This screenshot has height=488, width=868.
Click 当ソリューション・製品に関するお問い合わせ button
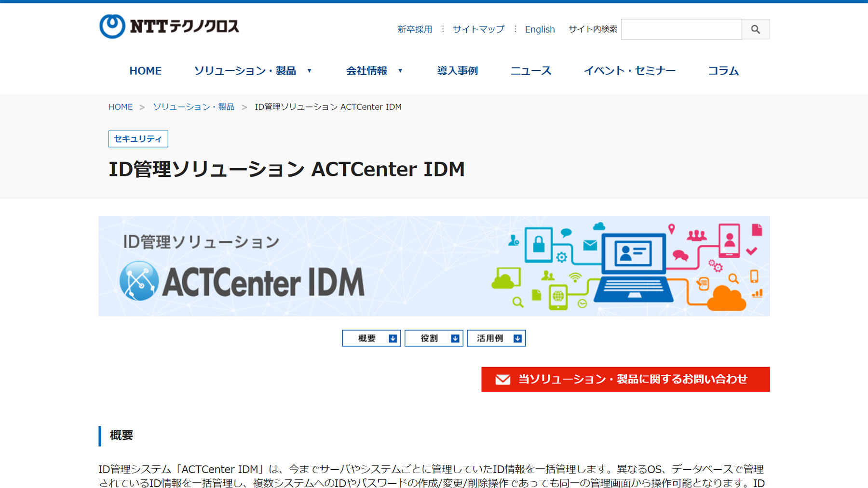pyautogui.click(x=625, y=380)
